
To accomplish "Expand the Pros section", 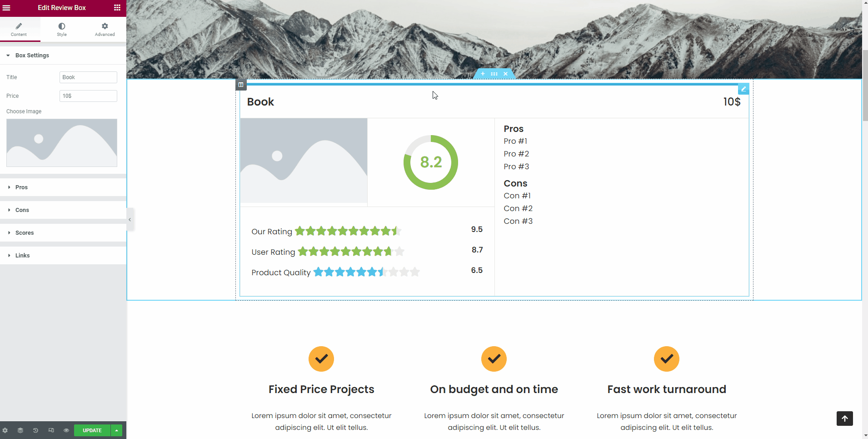I will point(21,187).
